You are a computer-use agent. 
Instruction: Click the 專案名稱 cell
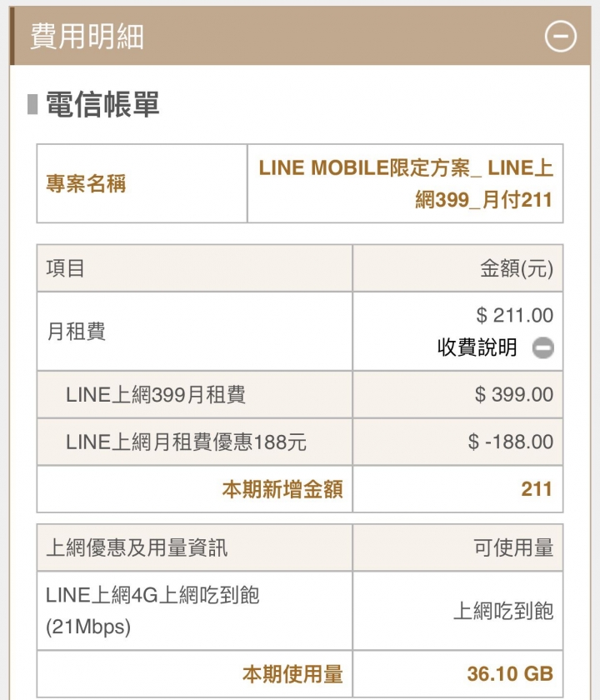(x=142, y=183)
